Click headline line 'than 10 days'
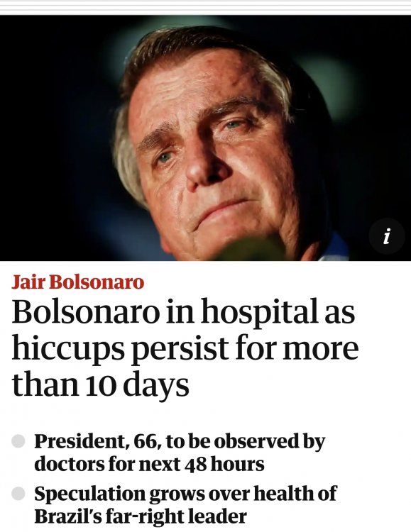Viewport: 411px width, 532px height. coord(101,385)
